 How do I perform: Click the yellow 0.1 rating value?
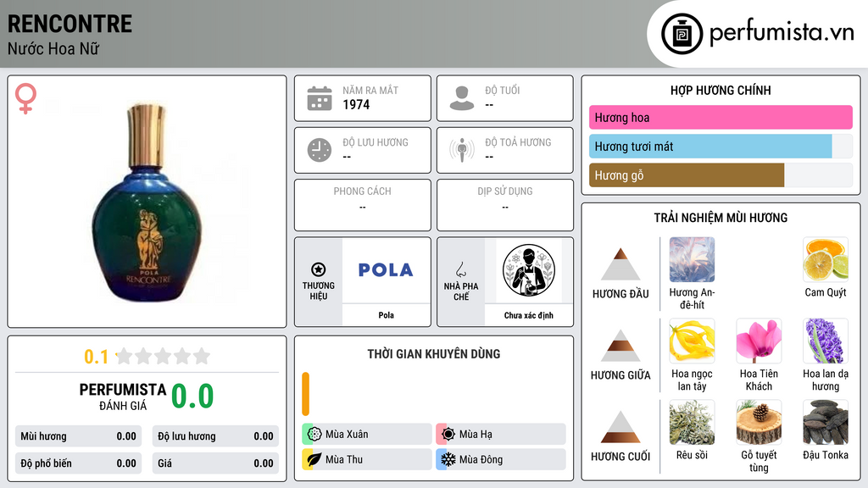tap(96, 357)
